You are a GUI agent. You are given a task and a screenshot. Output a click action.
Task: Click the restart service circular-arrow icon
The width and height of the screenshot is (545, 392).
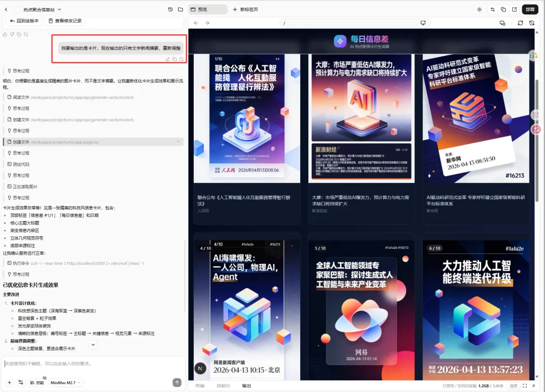click(531, 23)
